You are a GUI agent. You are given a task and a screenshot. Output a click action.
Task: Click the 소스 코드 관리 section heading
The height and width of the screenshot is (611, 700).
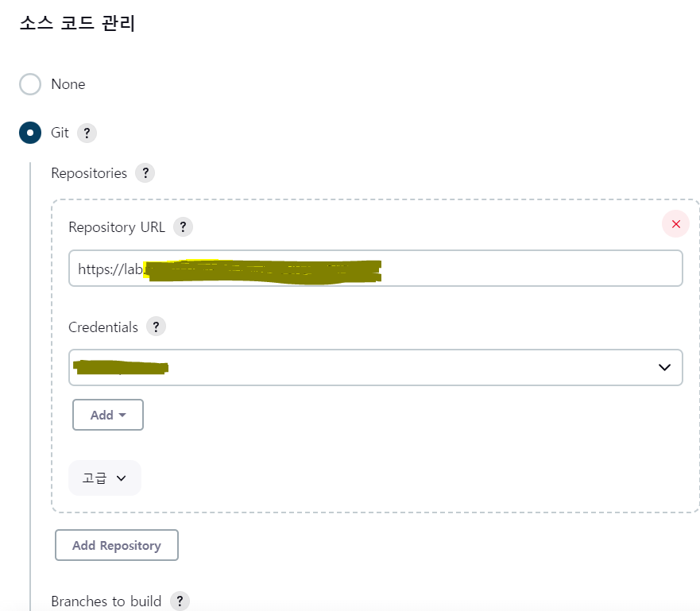77,23
